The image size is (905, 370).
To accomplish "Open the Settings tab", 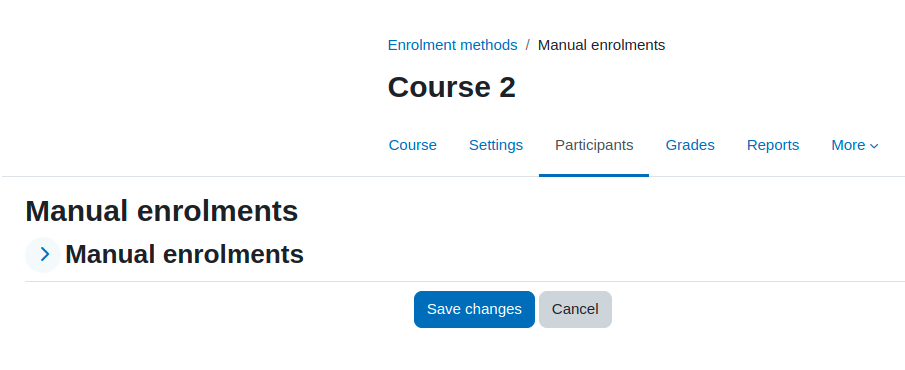I will [496, 145].
